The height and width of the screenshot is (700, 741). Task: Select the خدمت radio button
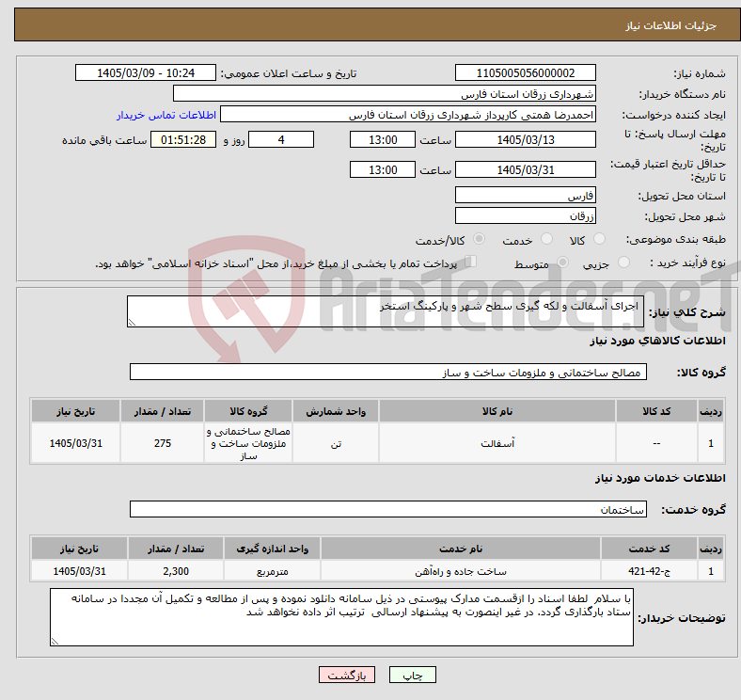click(546, 239)
